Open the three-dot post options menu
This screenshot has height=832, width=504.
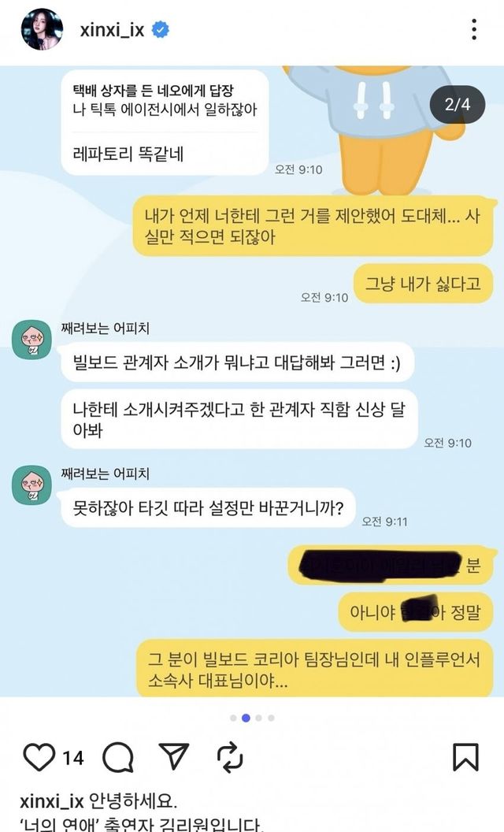coord(474,29)
